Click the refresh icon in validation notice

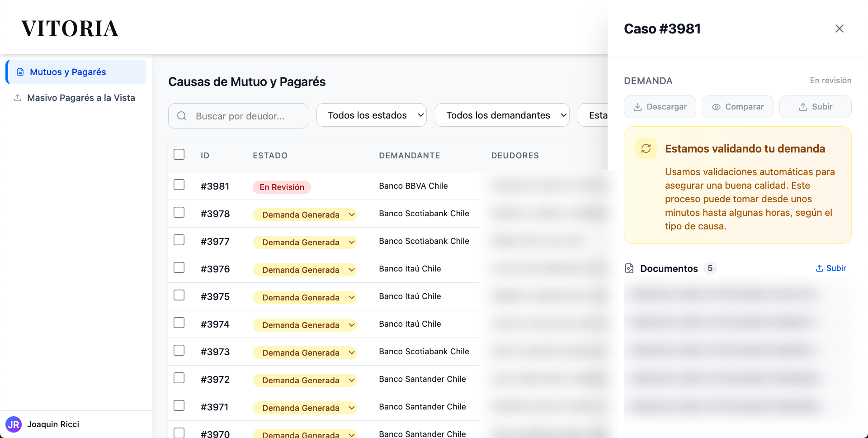coord(646,148)
